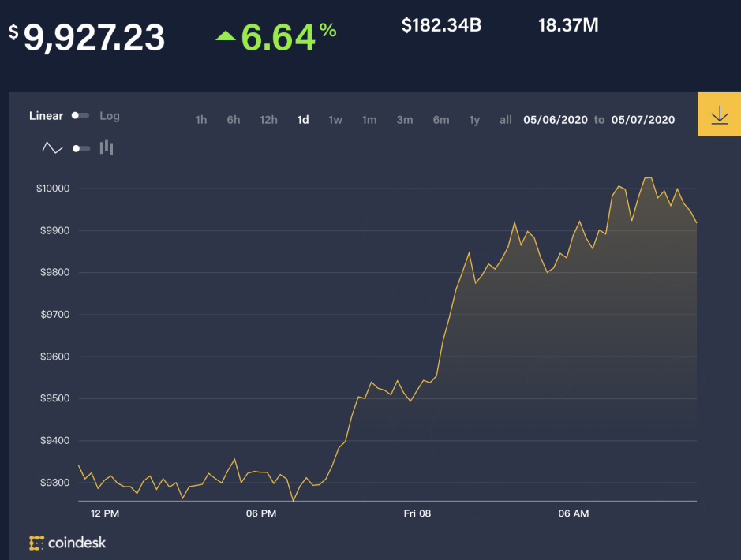The image size is (741, 560).
Task: Open the 05/07/2020 end date field
Action: click(x=642, y=120)
